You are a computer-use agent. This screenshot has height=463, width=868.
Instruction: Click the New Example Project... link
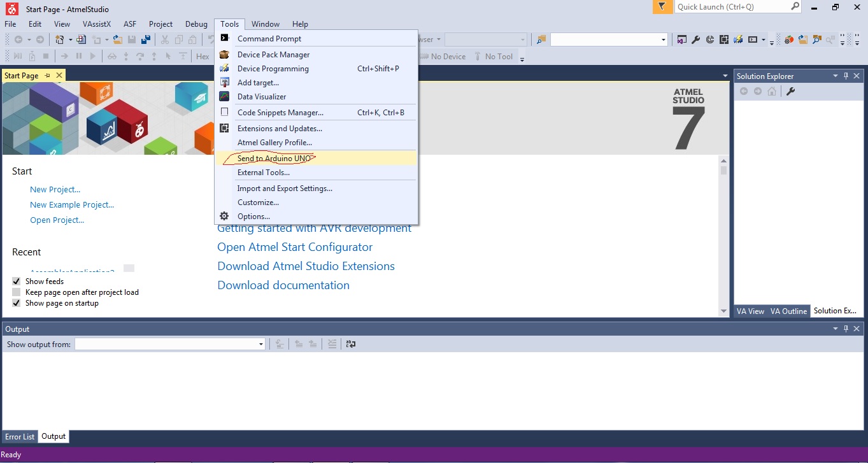point(72,205)
